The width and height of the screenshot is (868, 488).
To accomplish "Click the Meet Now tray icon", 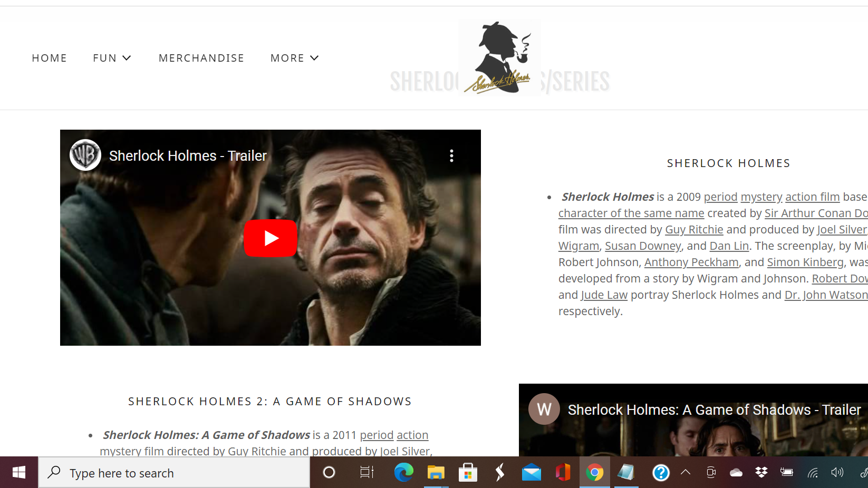I will point(711,472).
